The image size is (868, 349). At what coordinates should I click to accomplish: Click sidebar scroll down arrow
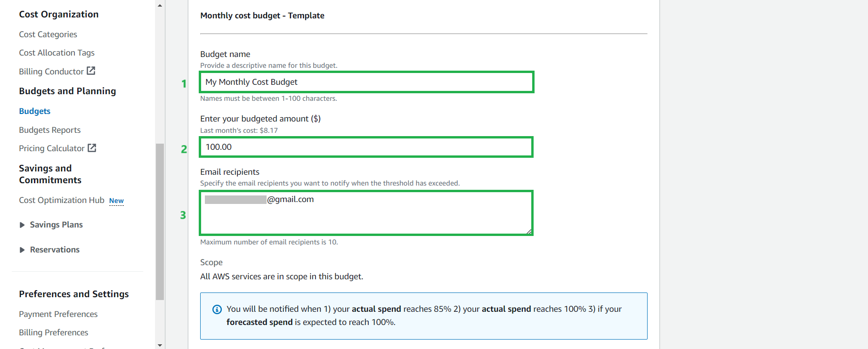[x=160, y=345]
